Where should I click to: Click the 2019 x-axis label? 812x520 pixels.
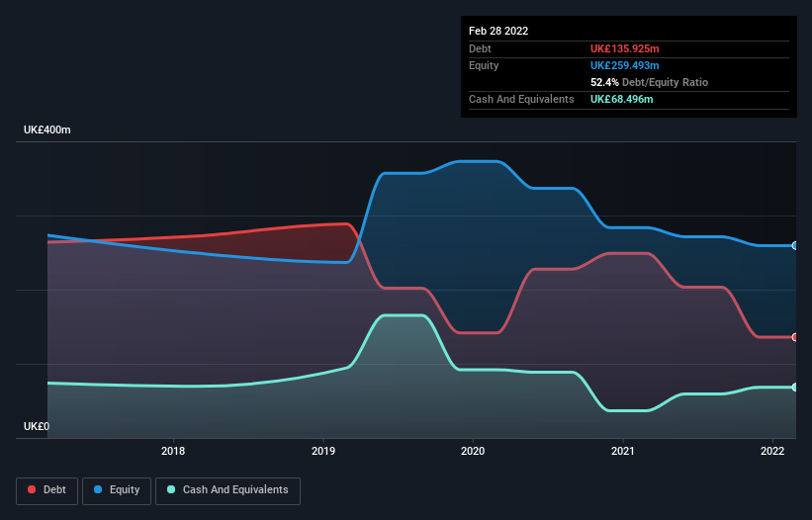click(323, 451)
